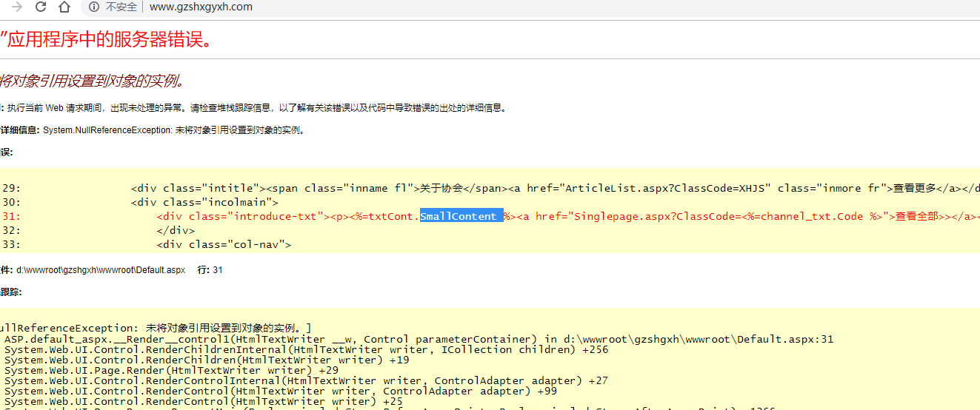Click the highlighted SmallContent text in line 31
Screen dimensions: 980x410
coord(461,216)
